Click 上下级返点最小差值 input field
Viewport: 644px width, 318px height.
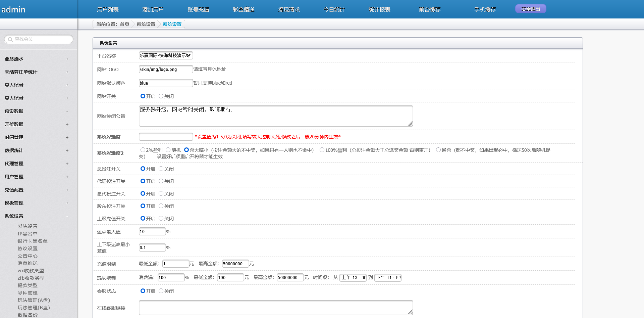[152, 247]
